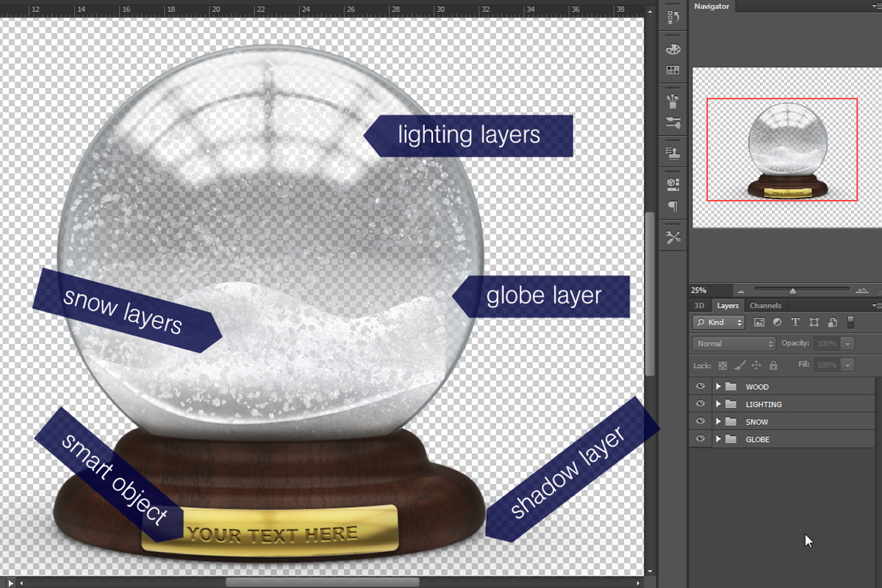Open the Clone Source stamp panel icon
This screenshot has width=882, height=588.
click(x=673, y=153)
